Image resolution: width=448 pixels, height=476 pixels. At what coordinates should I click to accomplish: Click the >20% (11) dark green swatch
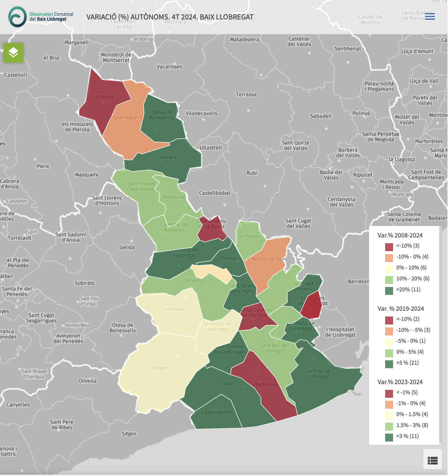point(389,290)
